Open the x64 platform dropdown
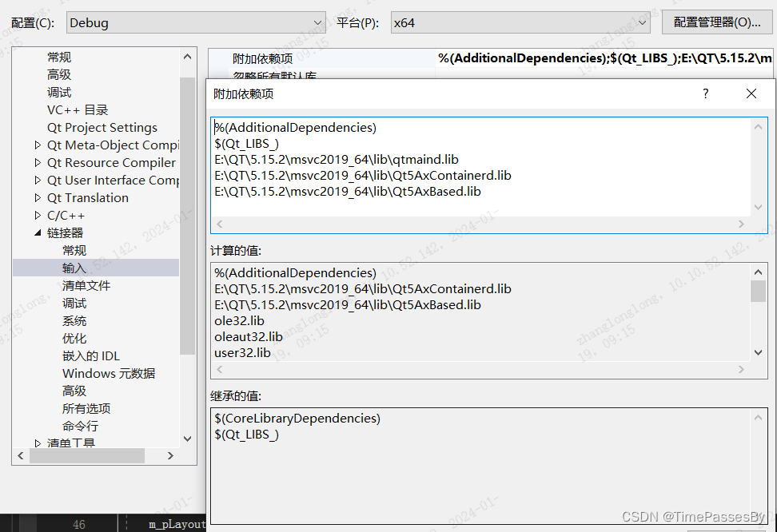The height and width of the screenshot is (532, 777). point(644,22)
